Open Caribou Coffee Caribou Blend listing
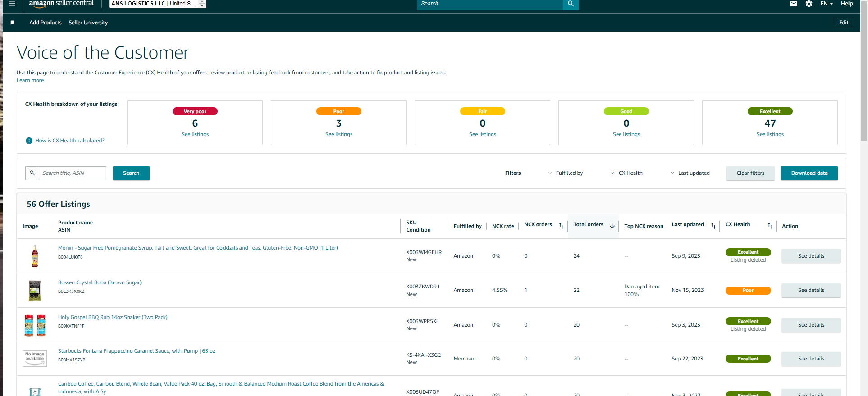 coord(221,387)
